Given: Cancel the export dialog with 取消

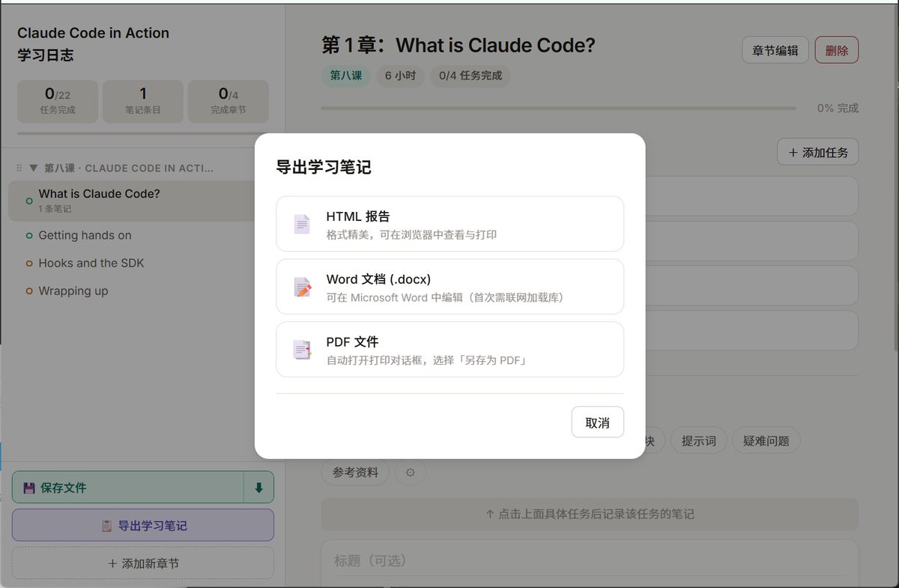Looking at the screenshot, I should [x=597, y=422].
